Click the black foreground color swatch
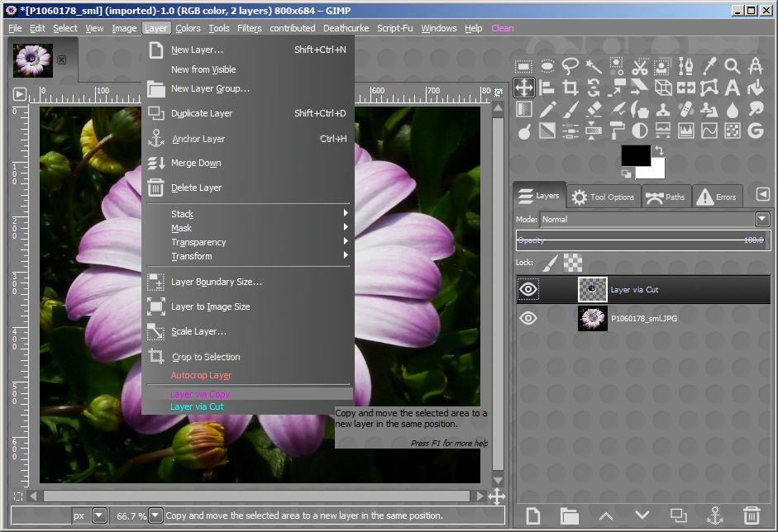 (x=634, y=156)
